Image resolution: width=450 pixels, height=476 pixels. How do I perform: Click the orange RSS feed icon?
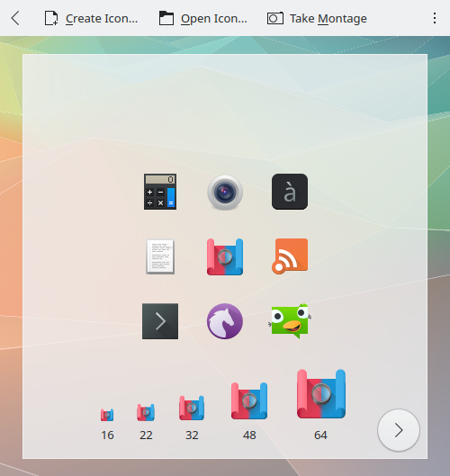coord(290,256)
